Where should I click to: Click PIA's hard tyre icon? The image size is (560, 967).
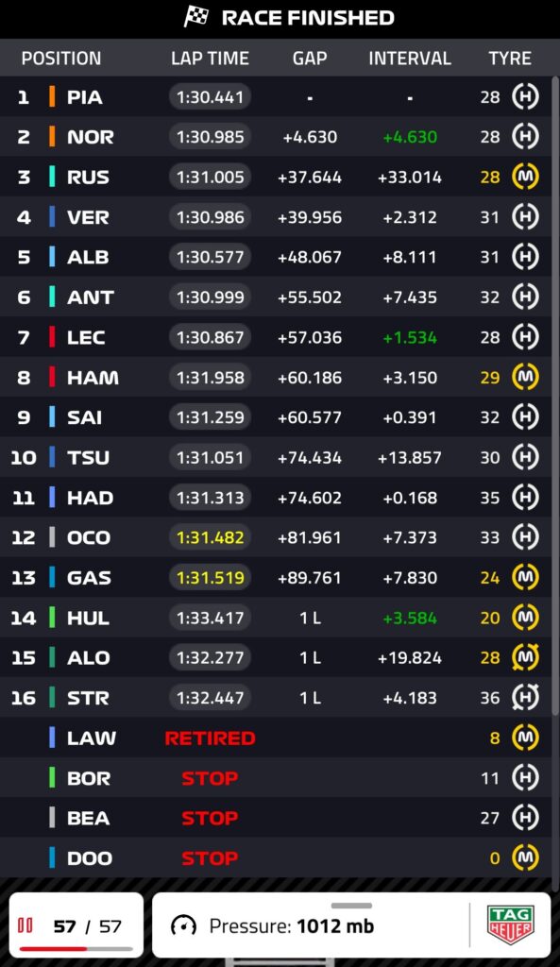pos(525,97)
